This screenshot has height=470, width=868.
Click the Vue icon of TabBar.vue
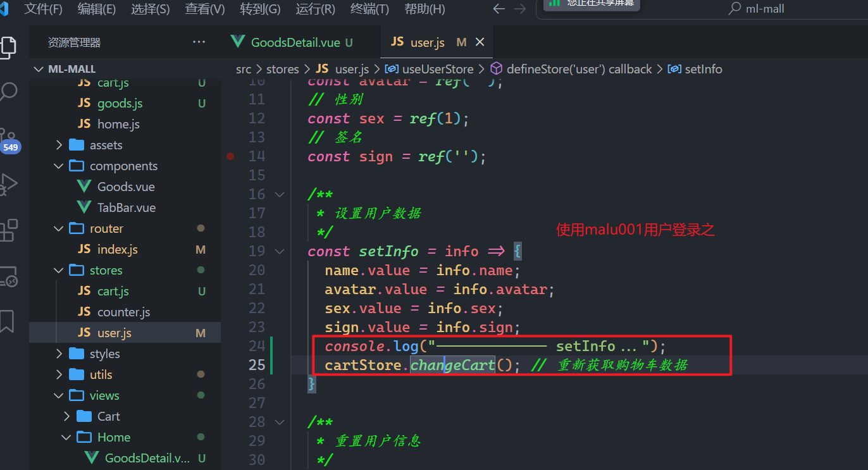(x=84, y=207)
